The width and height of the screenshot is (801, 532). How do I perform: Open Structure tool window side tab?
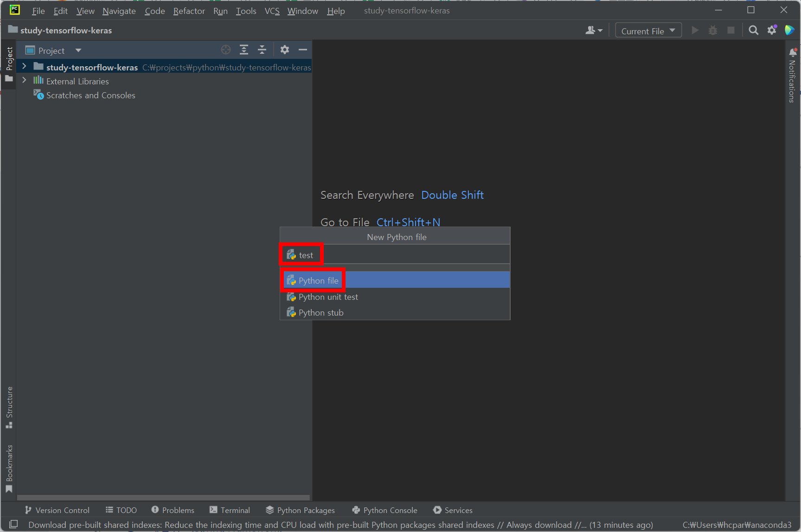pos(9,407)
